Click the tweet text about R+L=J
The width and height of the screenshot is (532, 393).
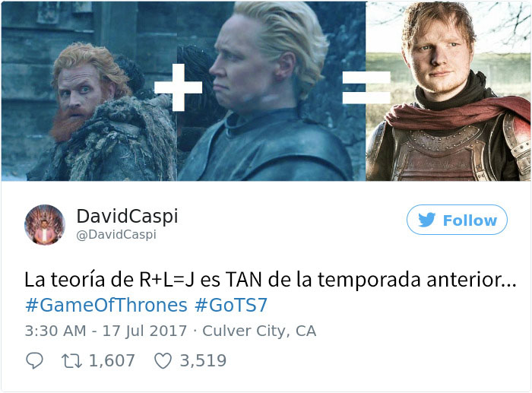[271, 280]
